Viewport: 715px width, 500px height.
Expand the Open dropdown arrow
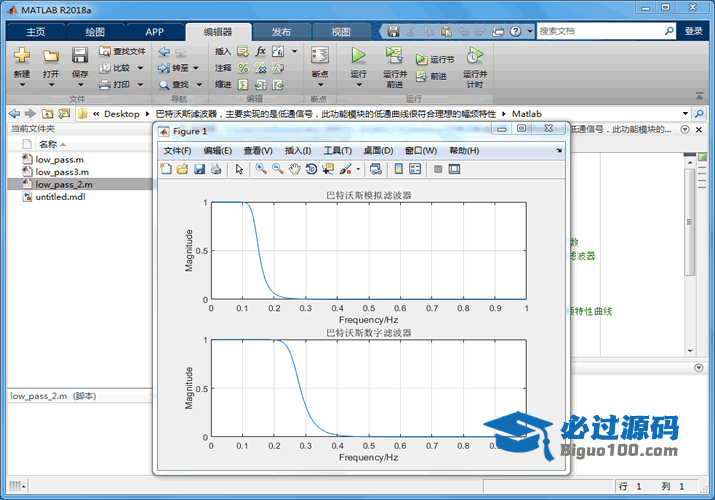(x=51, y=85)
